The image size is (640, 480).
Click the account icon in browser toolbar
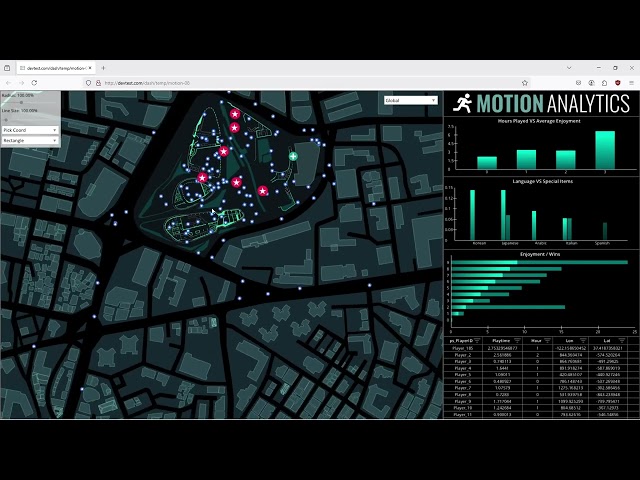pyautogui.click(x=591, y=83)
